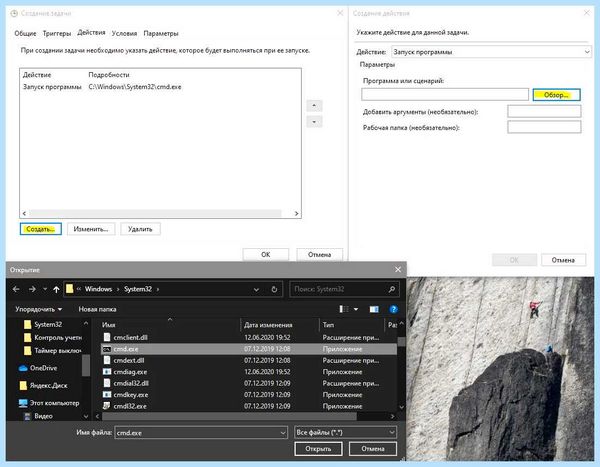Image resolution: width=600 pixels, height=467 pixels.
Task: Click the Изменить button
Action: tap(91, 229)
